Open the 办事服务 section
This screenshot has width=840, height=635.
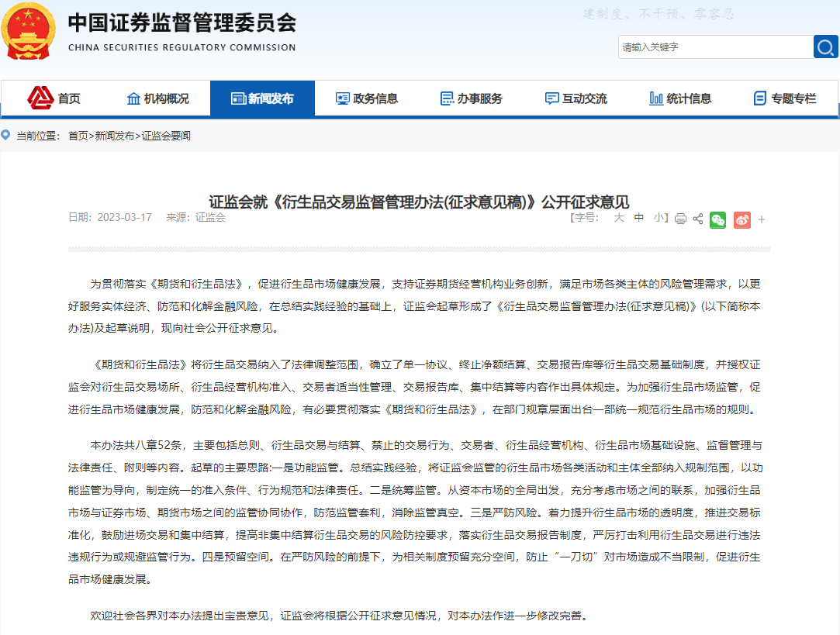[x=473, y=98]
